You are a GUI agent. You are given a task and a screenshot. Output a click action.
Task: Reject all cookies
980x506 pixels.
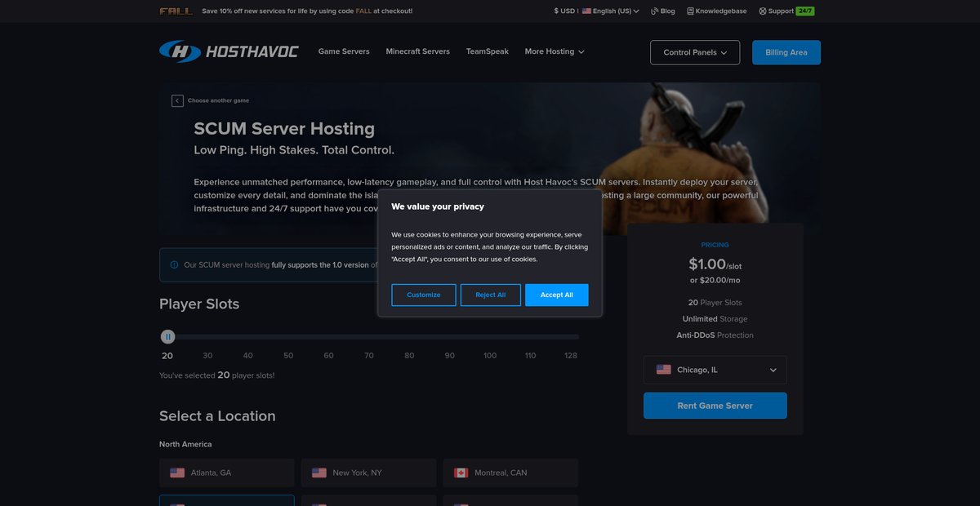[491, 295]
